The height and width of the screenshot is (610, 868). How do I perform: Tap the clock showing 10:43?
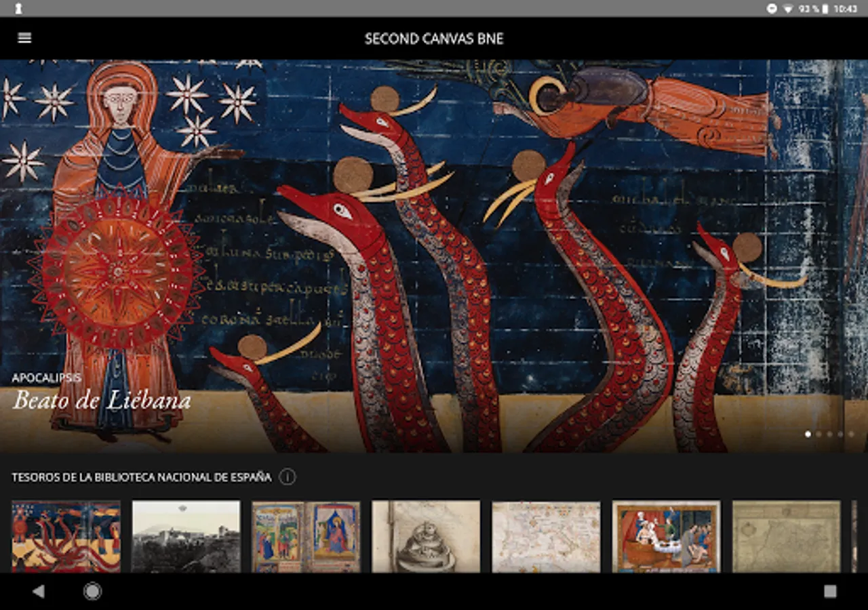click(845, 9)
